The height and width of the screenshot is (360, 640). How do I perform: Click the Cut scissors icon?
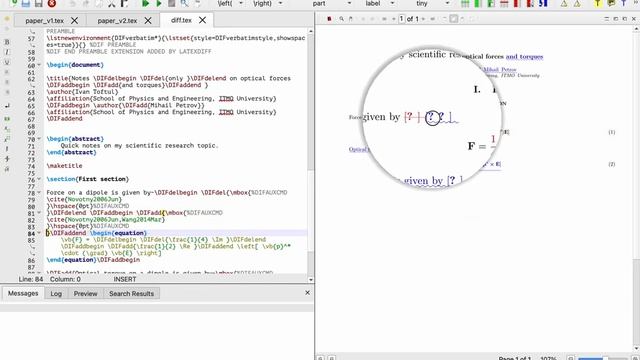coord(111,3)
